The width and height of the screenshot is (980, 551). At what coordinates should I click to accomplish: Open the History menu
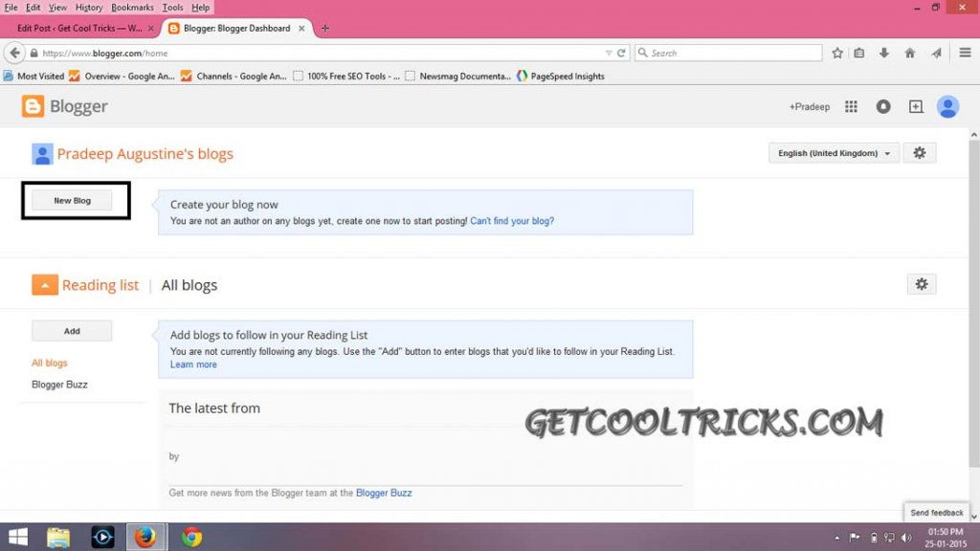(x=89, y=8)
